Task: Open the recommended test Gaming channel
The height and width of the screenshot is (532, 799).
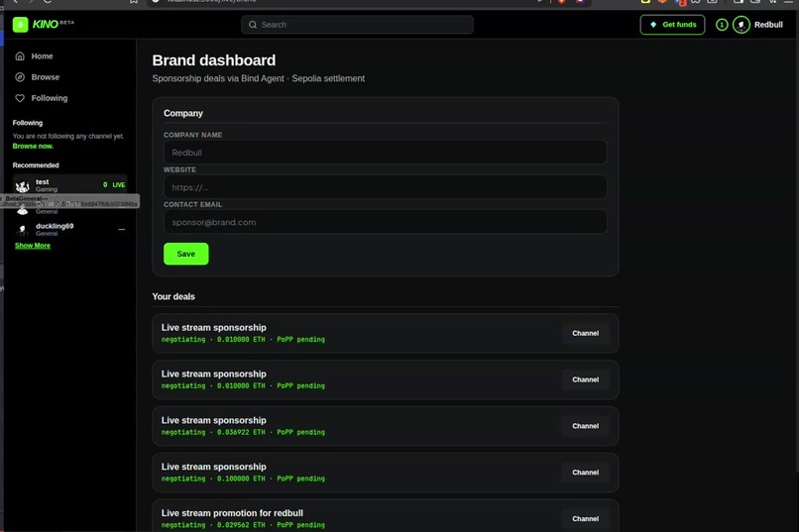Action: 69,185
